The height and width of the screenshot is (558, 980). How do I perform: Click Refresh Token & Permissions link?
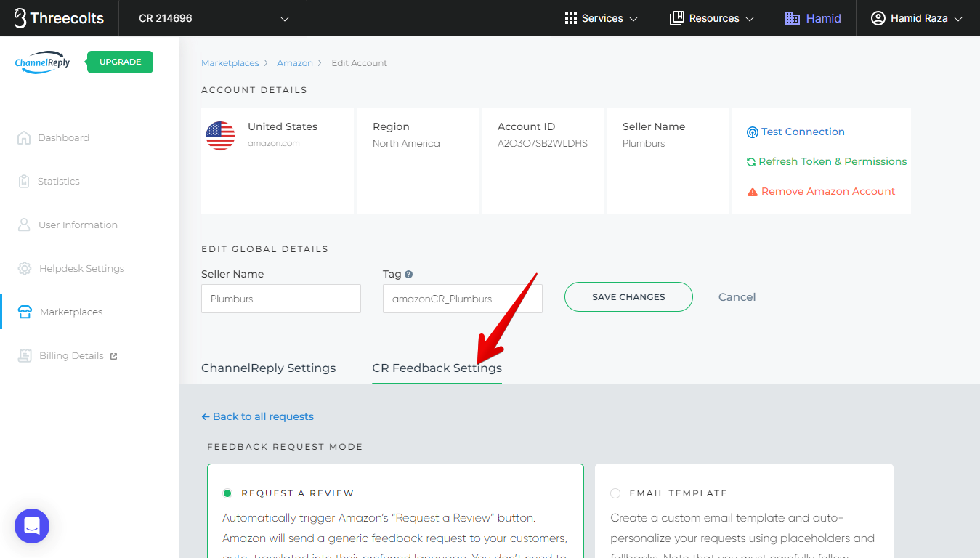[x=833, y=161]
